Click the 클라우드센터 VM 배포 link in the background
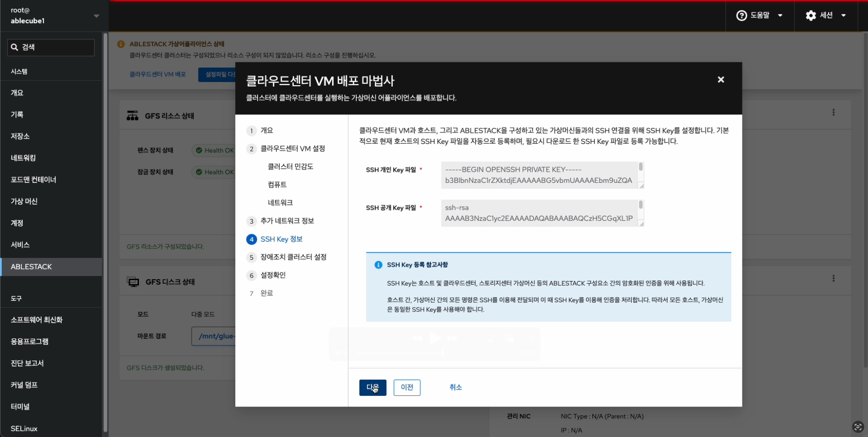The width and height of the screenshot is (868, 437). 157,75
